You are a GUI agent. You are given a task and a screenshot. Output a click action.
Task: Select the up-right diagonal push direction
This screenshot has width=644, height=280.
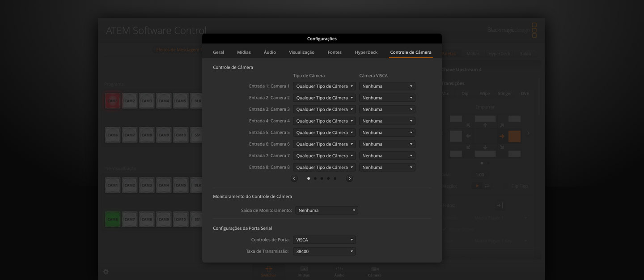click(502, 125)
